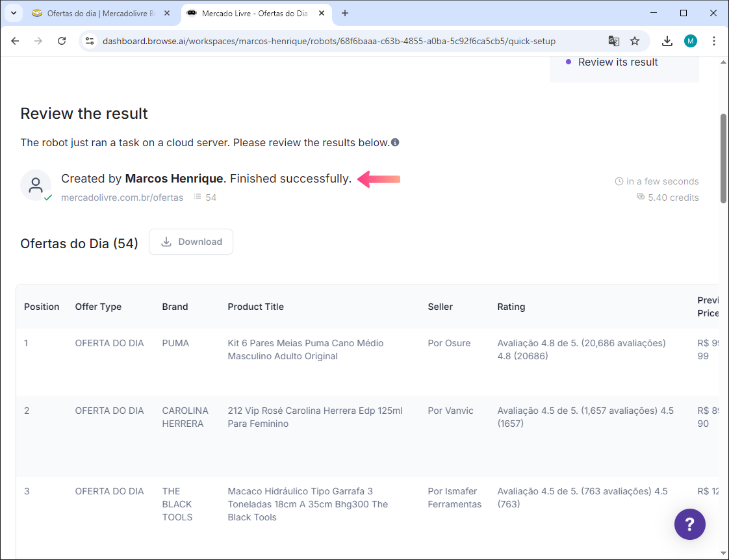Open the mercadolivre.com.br/ofertas link

[x=122, y=197]
